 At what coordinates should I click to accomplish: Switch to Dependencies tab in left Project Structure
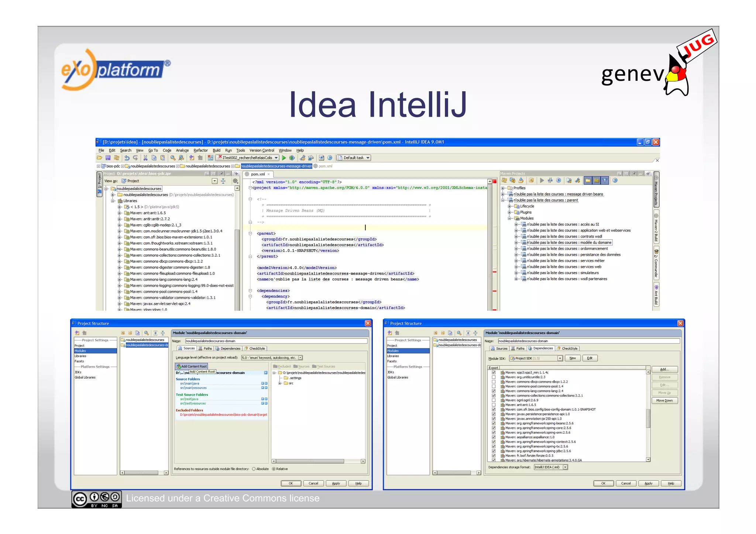[x=228, y=348]
